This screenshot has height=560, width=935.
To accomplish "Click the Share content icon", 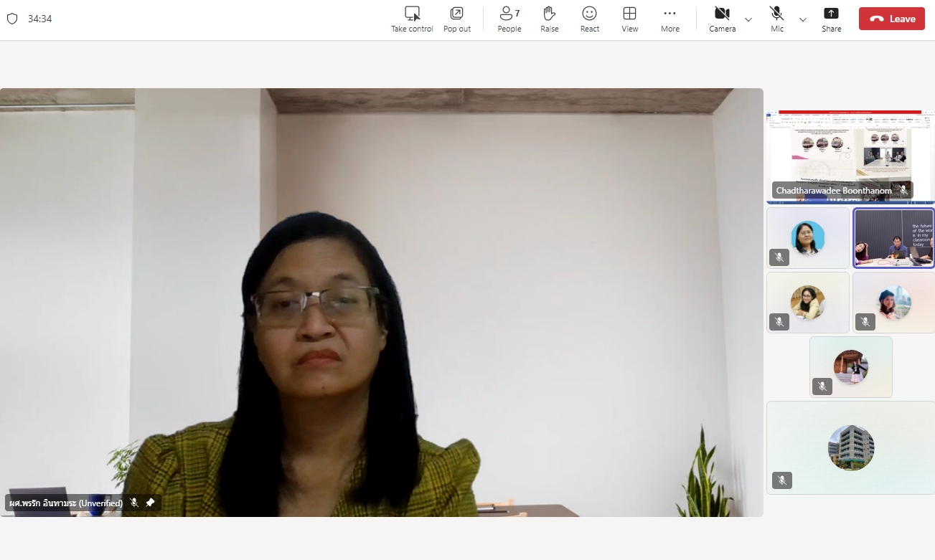I will (x=831, y=14).
